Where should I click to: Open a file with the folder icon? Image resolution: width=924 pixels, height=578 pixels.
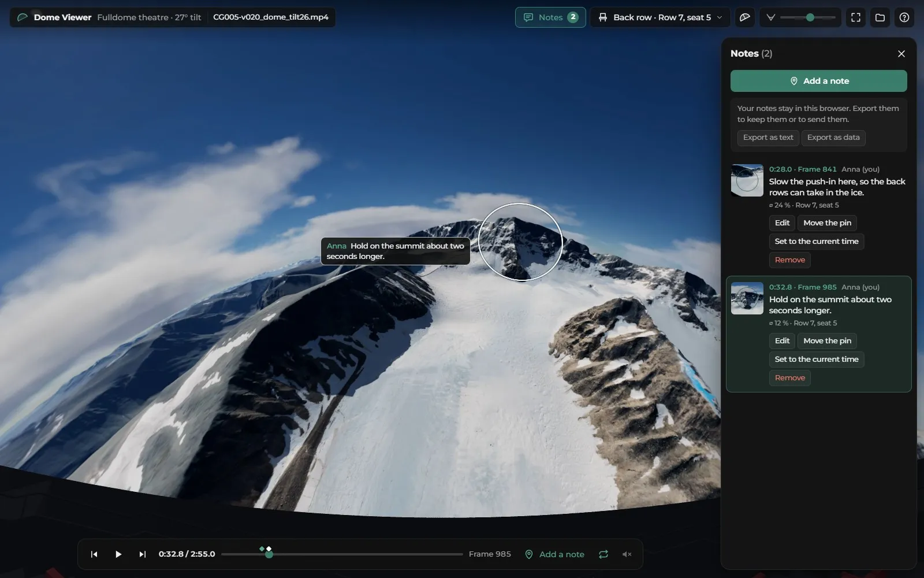click(880, 17)
